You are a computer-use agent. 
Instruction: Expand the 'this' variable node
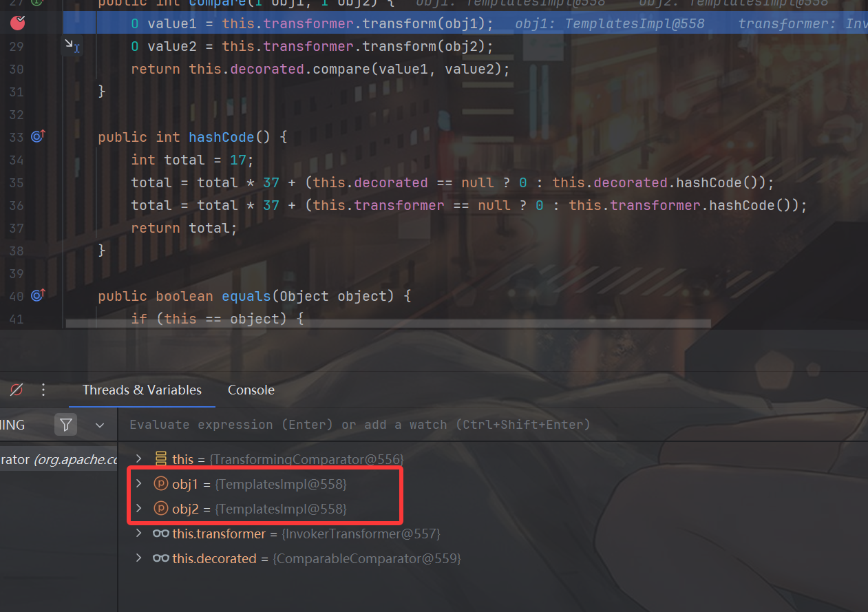click(x=138, y=458)
